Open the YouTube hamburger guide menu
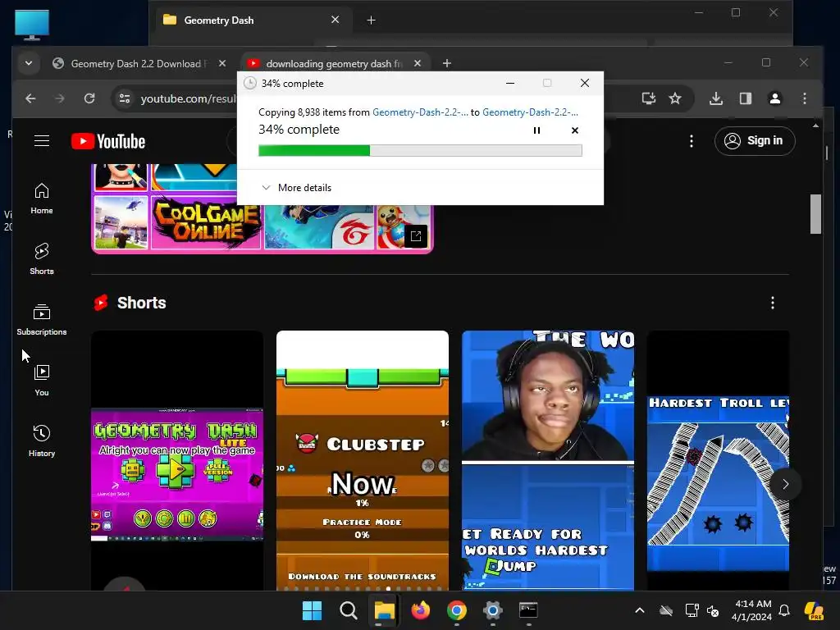Screen dimensions: 840x630 pos(42,141)
